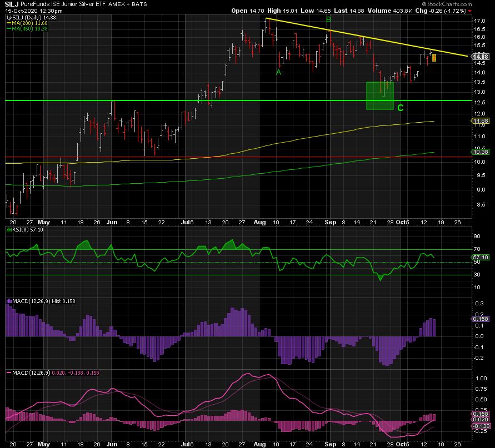The image size is (495, 448).
Task: Click the 'MA(200) 11.68' legend entry
Action: click(29, 23)
